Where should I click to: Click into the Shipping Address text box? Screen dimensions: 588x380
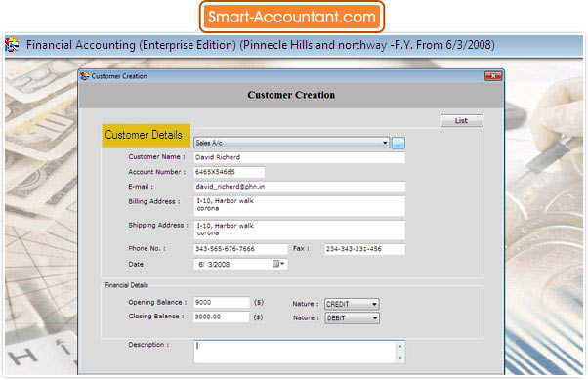[299, 230]
